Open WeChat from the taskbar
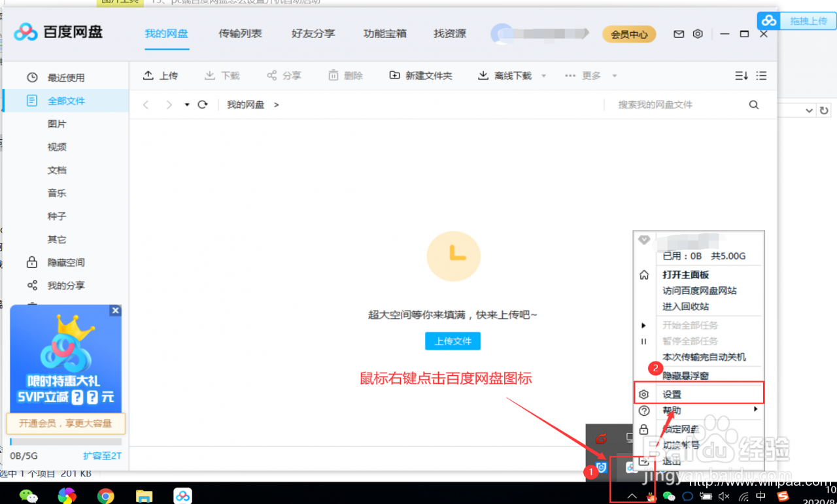Image resolution: width=837 pixels, height=504 pixels. tap(28, 496)
